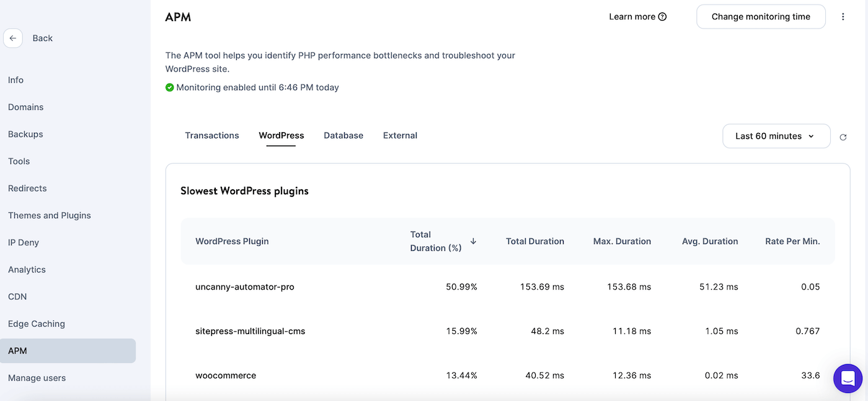
Task: Select Edge Caching in sidebar
Action: click(37, 323)
